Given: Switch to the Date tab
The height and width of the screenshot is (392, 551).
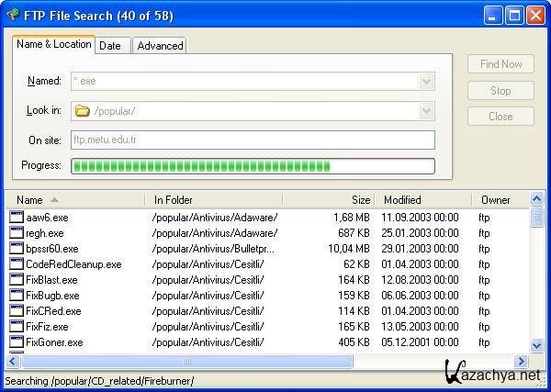Looking at the screenshot, I should pos(110,46).
